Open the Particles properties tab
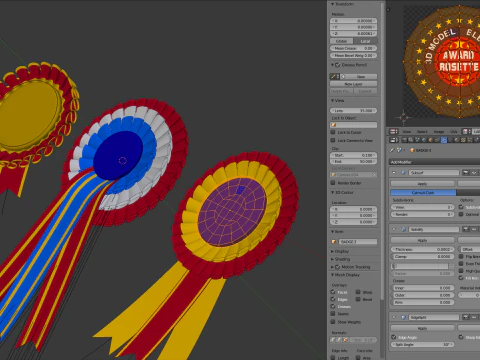 (470, 140)
